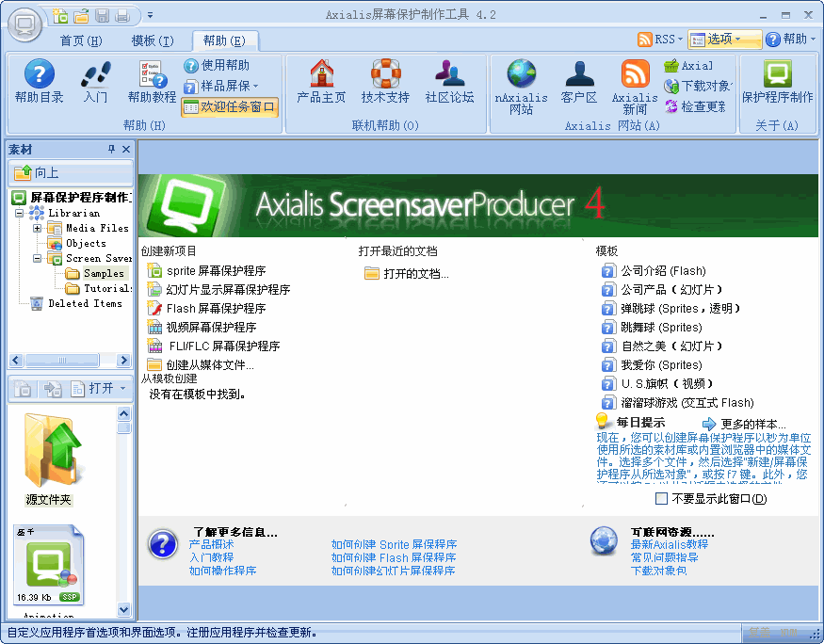Image resolution: width=824 pixels, height=644 pixels.
Task: Toggle the 欢迎任务窗口 button
Action: pos(230,107)
